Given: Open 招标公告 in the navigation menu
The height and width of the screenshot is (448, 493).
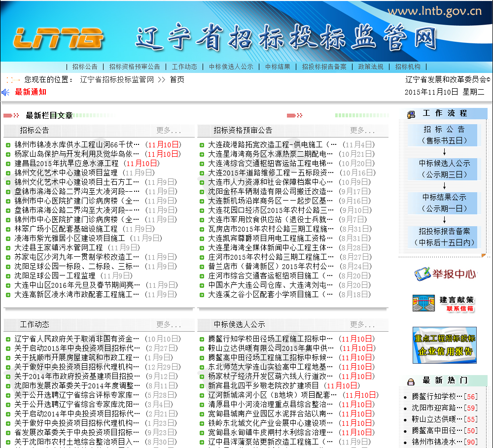Looking at the screenshot, I should point(85,67).
